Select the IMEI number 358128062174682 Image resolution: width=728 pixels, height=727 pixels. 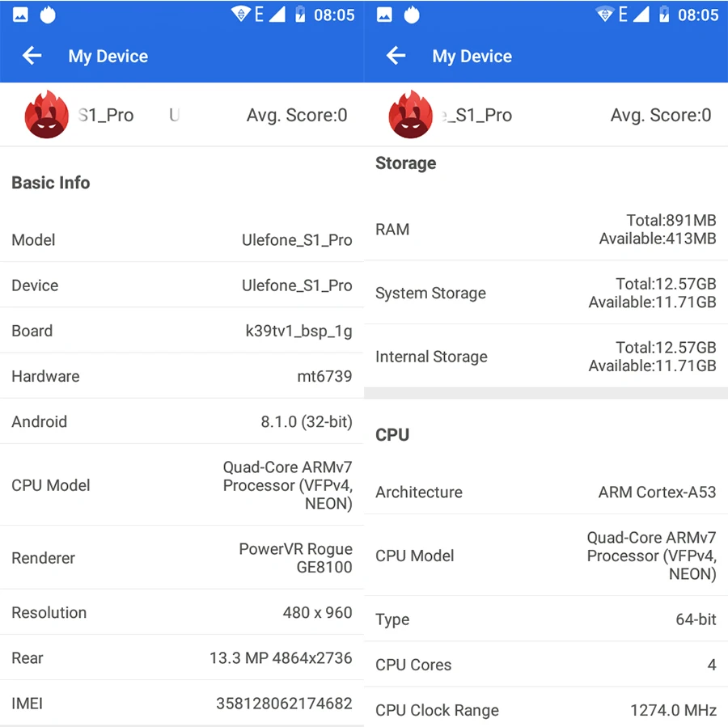[284, 704]
